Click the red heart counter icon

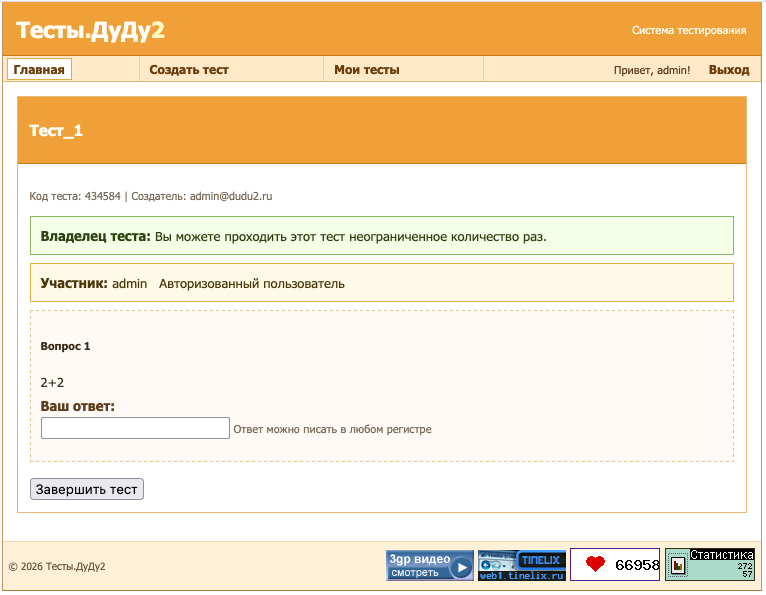tap(595, 565)
